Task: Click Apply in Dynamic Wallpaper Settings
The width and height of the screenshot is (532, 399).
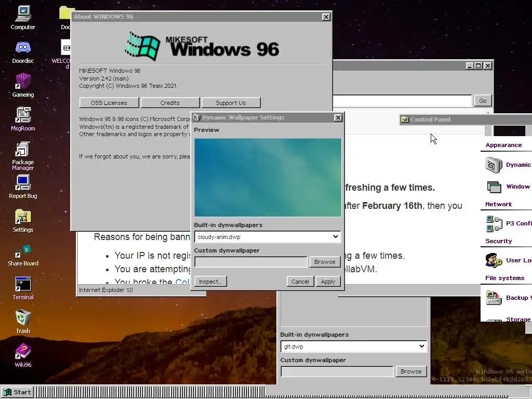Action: point(328,282)
